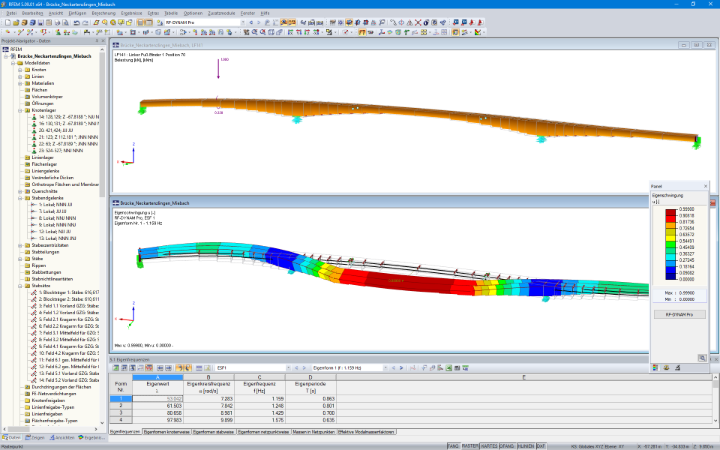Click the RF-DYNAM Pro button in Panel

pos(679,315)
